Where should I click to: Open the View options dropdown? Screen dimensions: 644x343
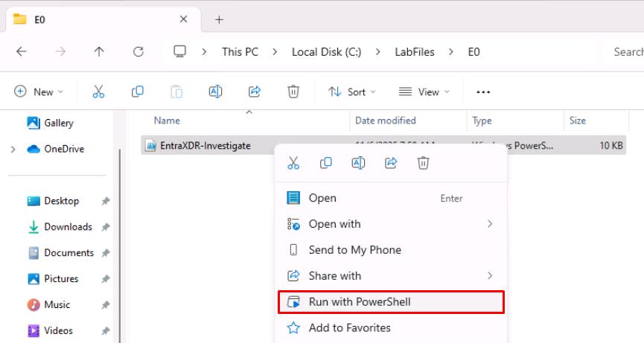coord(424,92)
